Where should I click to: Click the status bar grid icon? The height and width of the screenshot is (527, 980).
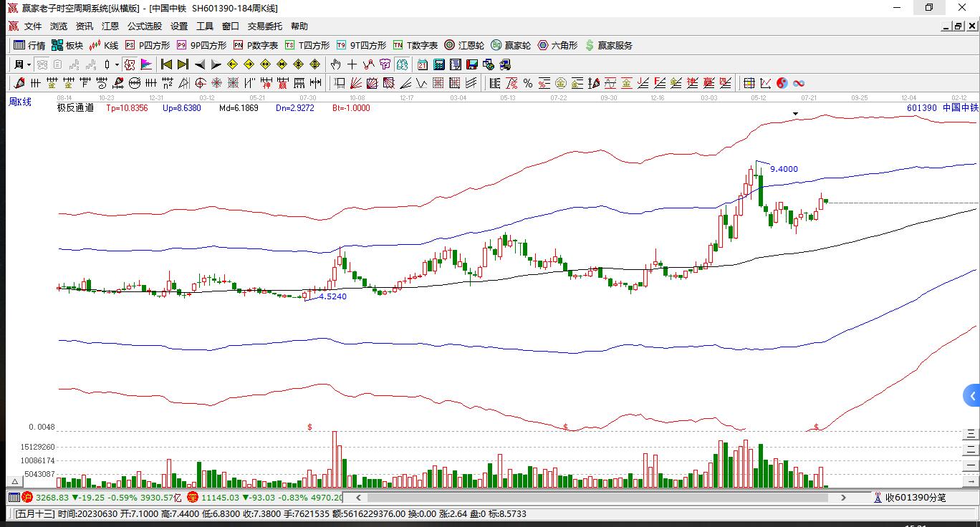click(14, 498)
